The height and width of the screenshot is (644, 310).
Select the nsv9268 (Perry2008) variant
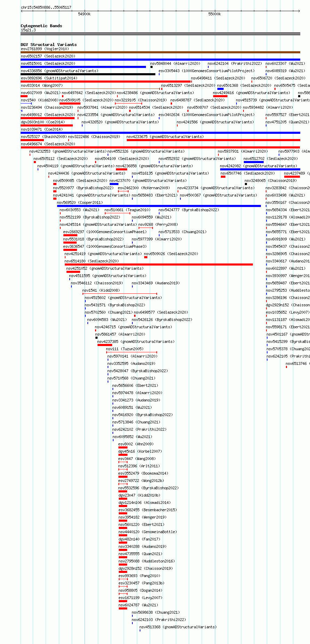pyautogui.click(x=158, y=224)
